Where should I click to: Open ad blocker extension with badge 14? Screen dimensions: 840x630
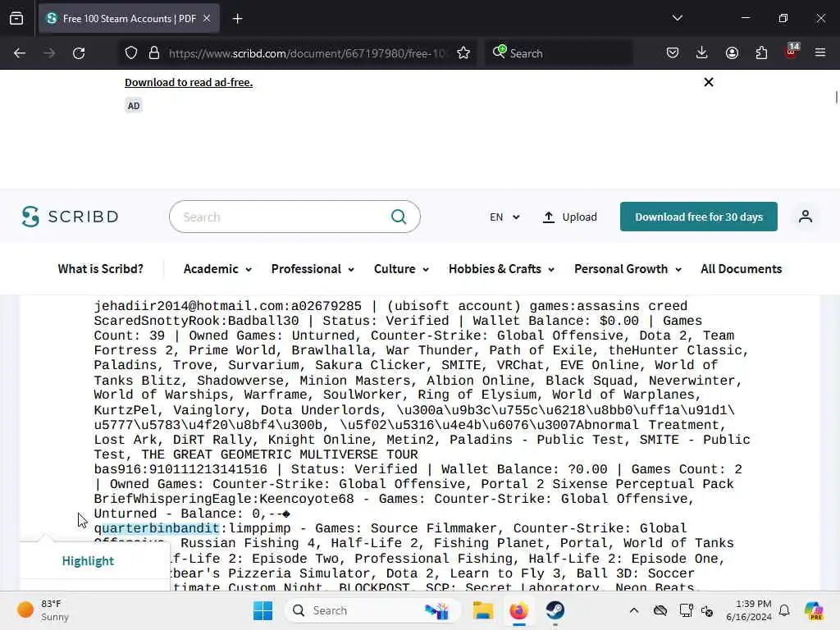(x=792, y=51)
